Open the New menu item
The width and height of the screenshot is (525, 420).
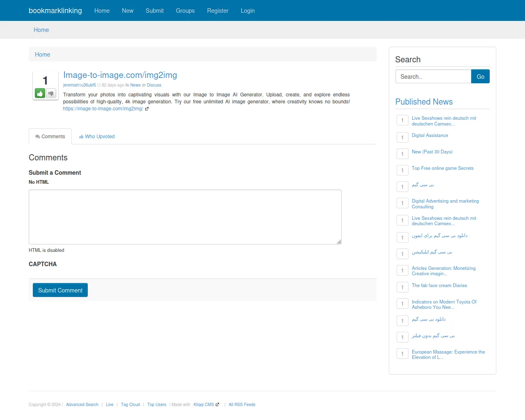click(x=128, y=11)
